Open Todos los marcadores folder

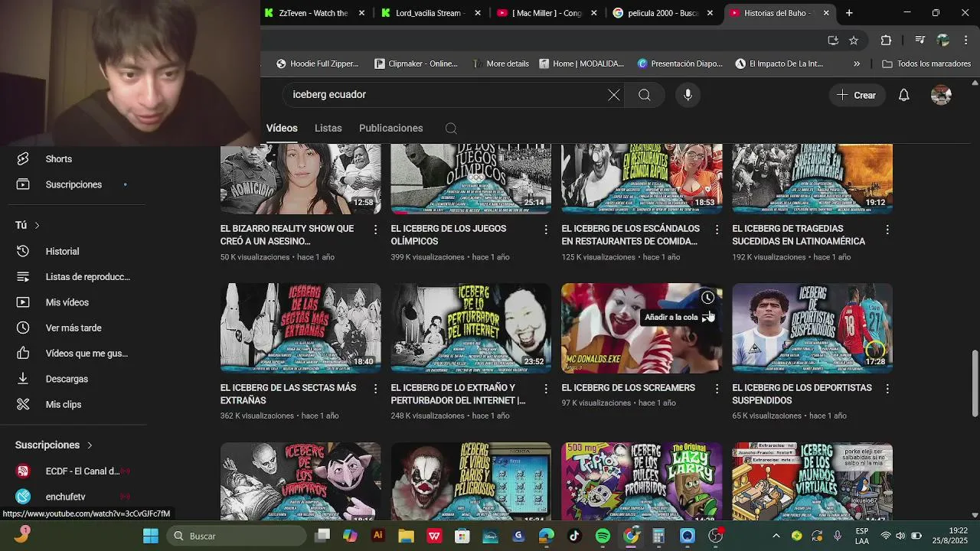(926, 64)
